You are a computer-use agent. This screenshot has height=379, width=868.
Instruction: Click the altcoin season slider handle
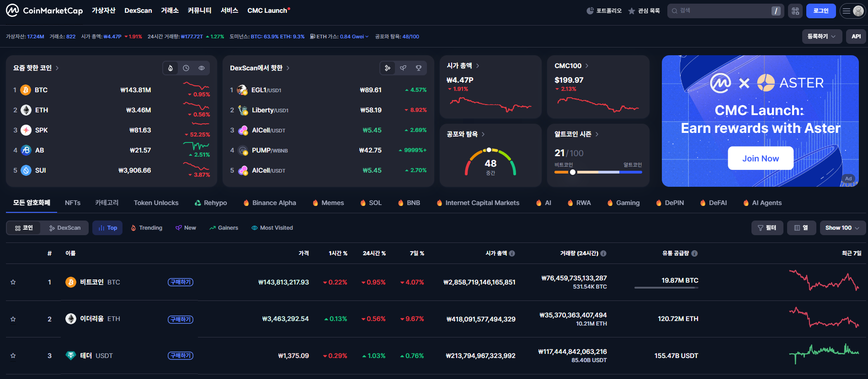[573, 172]
